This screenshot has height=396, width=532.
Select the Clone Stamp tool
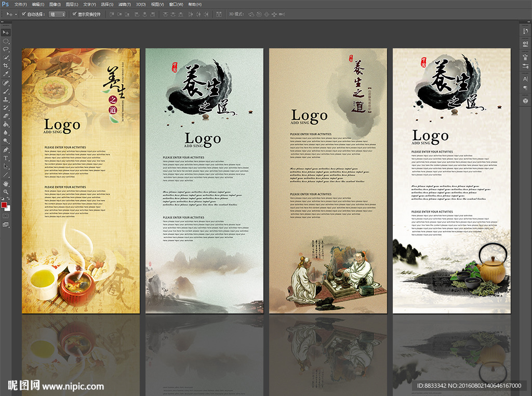(x=6, y=99)
